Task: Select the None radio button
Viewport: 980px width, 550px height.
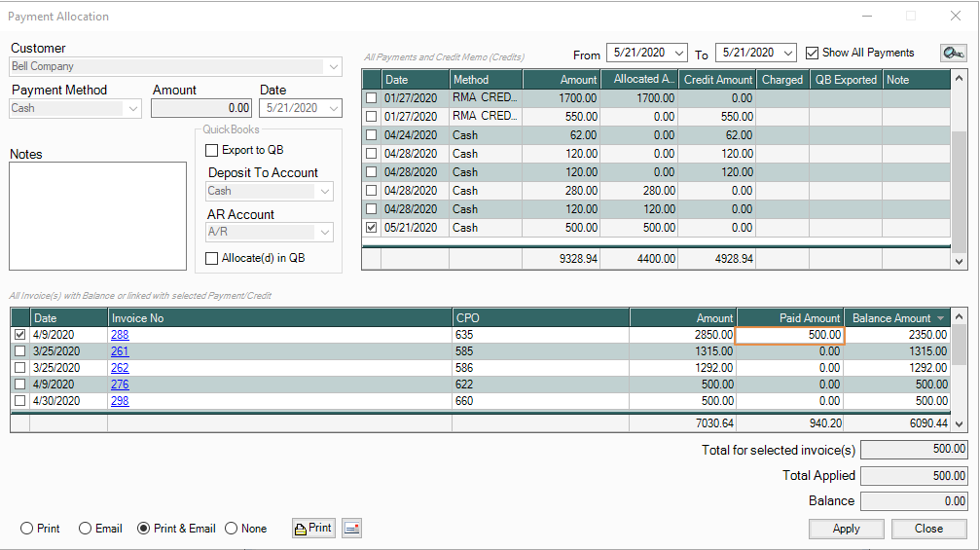Action: click(232, 529)
